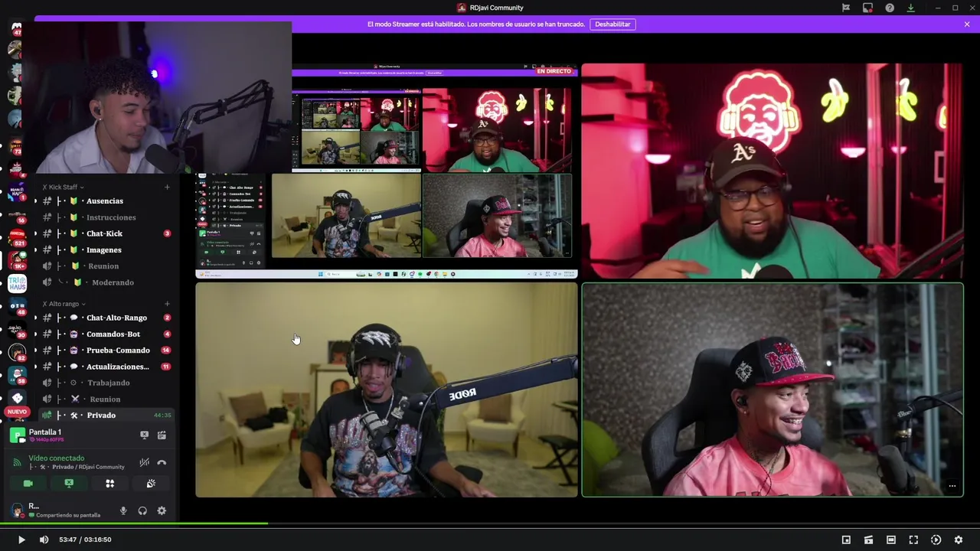Open Discord checkpoint flag icon in title bar
Image resolution: width=980 pixels, height=551 pixels.
pos(845,8)
